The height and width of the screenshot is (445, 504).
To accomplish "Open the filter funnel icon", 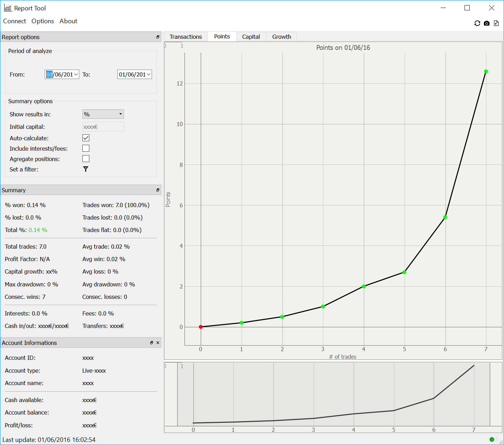I will 85,169.
